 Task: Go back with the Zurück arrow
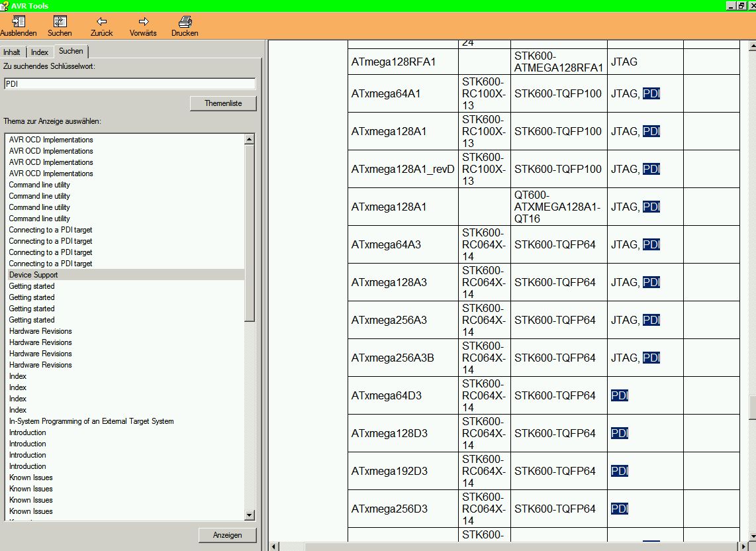102,26
